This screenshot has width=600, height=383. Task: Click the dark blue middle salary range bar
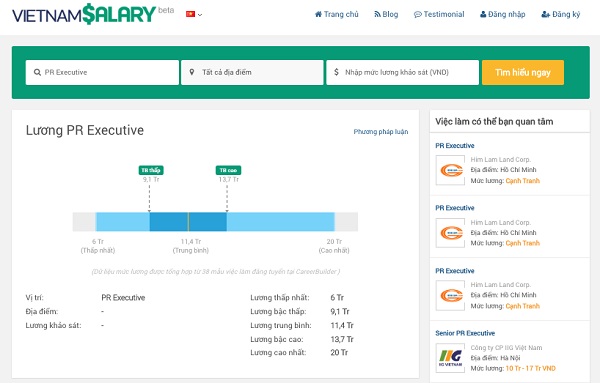[188, 222]
